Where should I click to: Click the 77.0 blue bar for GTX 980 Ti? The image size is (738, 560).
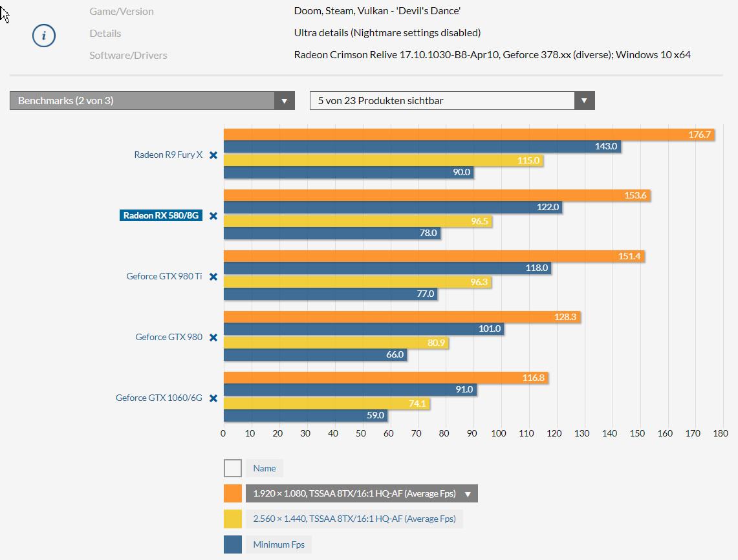pos(331,294)
